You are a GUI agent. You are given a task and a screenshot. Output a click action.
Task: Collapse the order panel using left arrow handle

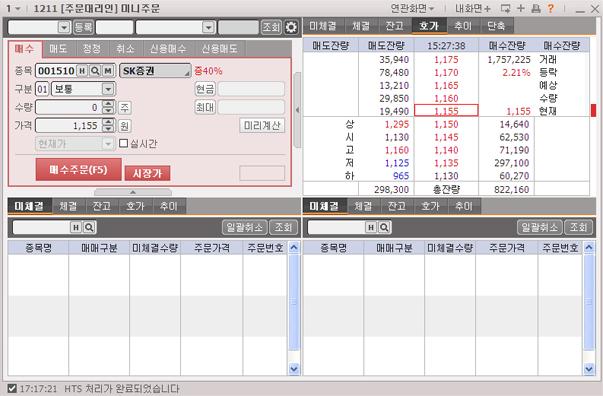(x=297, y=110)
